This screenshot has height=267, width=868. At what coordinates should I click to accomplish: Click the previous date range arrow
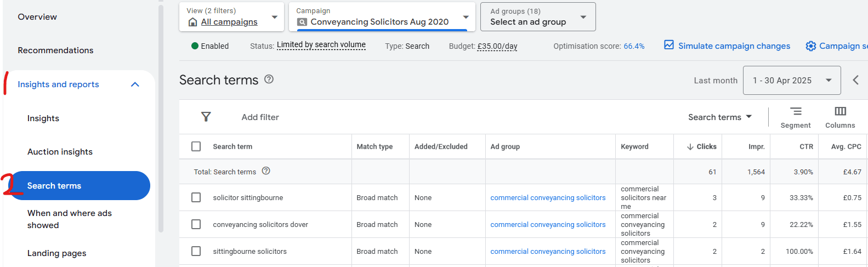click(x=856, y=80)
